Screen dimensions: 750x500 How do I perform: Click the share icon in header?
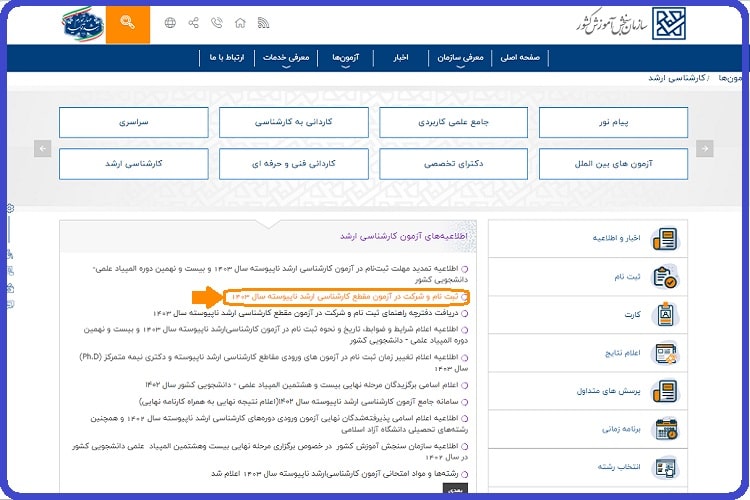click(193, 23)
